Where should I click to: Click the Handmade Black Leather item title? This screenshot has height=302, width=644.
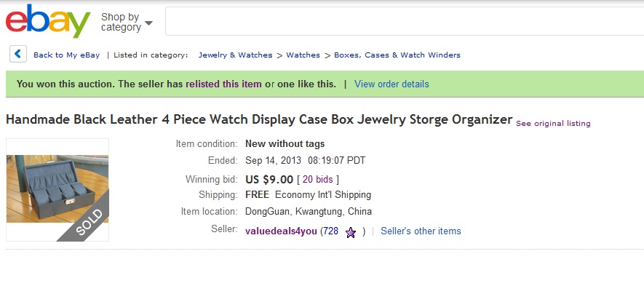click(259, 119)
